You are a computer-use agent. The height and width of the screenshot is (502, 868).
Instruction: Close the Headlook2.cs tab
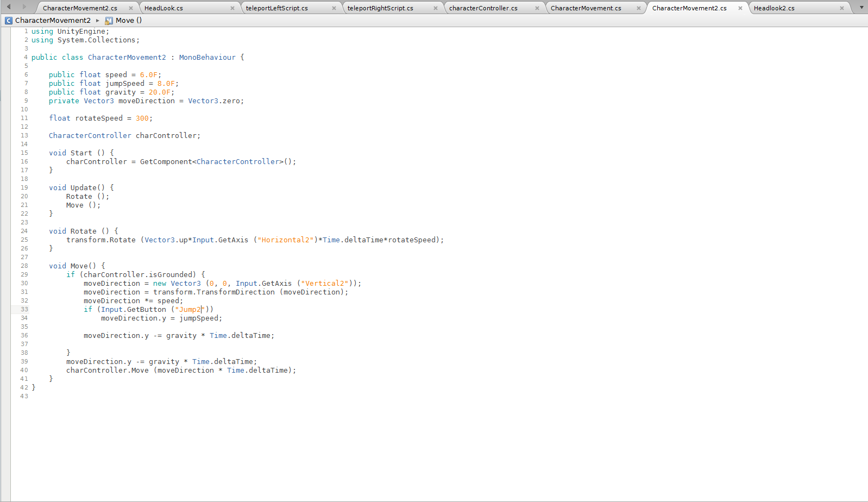842,8
